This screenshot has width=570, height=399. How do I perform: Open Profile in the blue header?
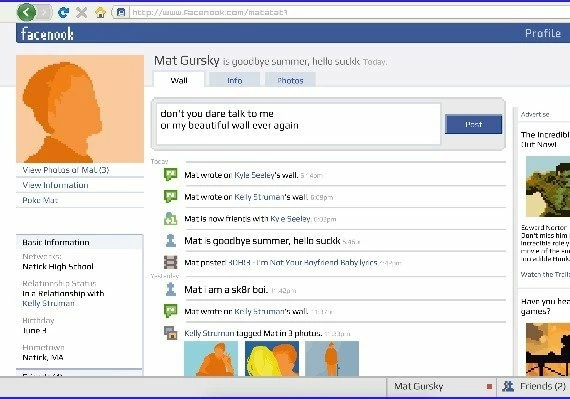543,33
